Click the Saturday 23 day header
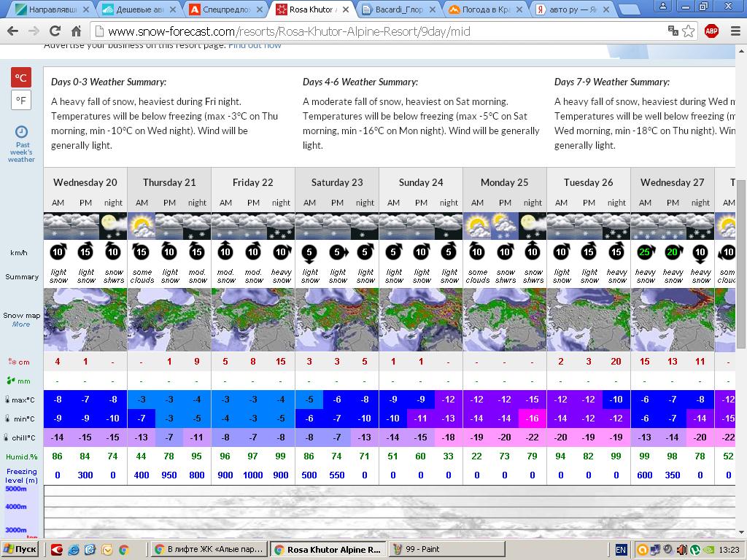 tap(337, 182)
